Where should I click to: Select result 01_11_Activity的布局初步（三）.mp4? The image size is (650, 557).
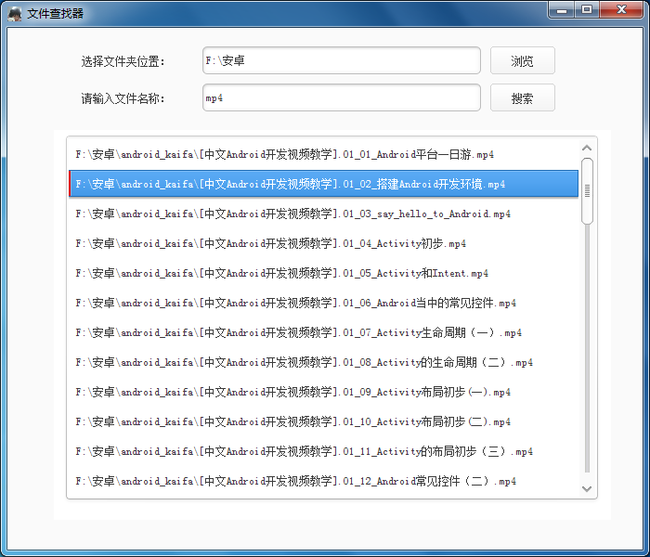323,451
